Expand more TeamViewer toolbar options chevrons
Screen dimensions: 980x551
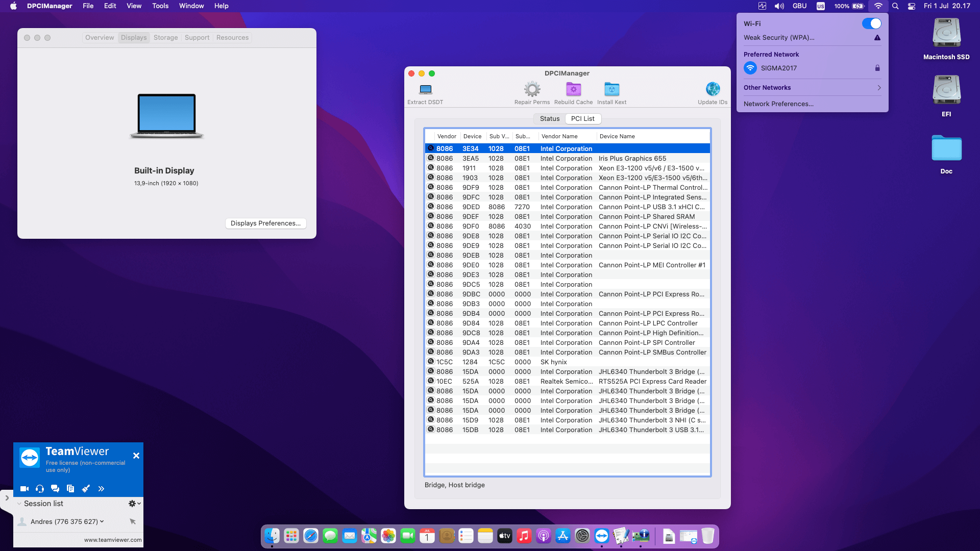[101, 489]
